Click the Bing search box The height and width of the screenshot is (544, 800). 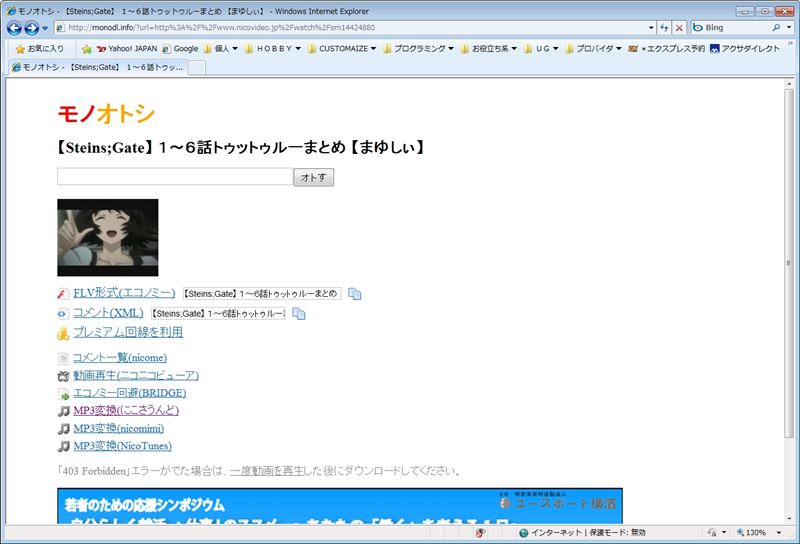click(730, 28)
